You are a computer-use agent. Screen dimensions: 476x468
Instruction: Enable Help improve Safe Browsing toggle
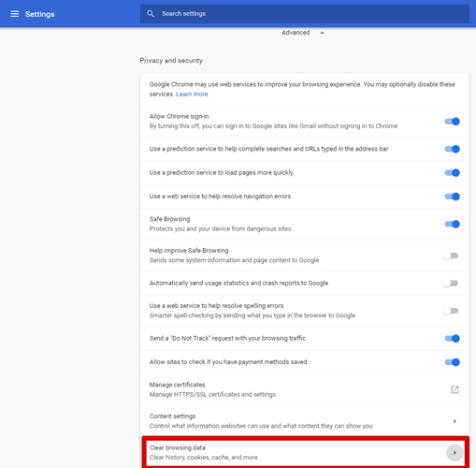coord(451,256)
